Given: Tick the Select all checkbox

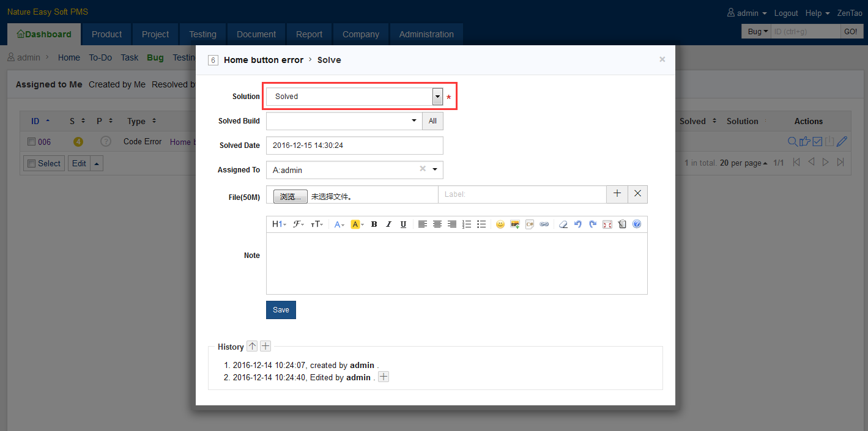Looking at the screenshot, I should pos(31,164).
